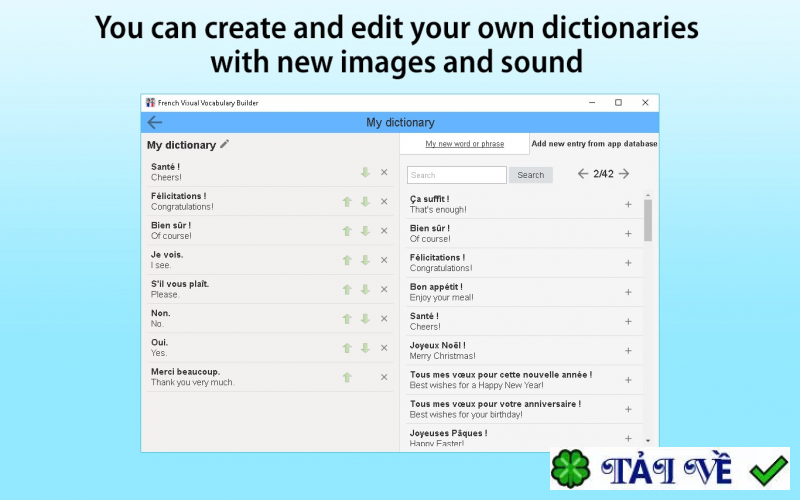Click the database list scrollbar thumb

tap(648, 220)
